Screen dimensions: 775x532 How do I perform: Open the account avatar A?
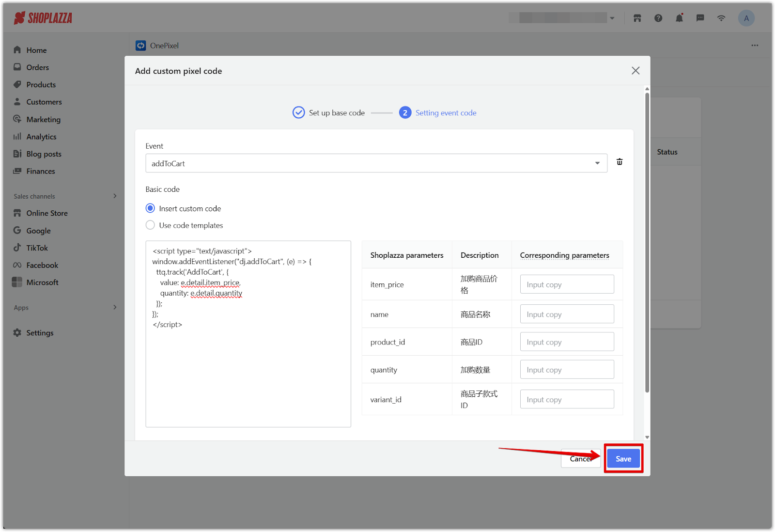[x=746, y=18]
